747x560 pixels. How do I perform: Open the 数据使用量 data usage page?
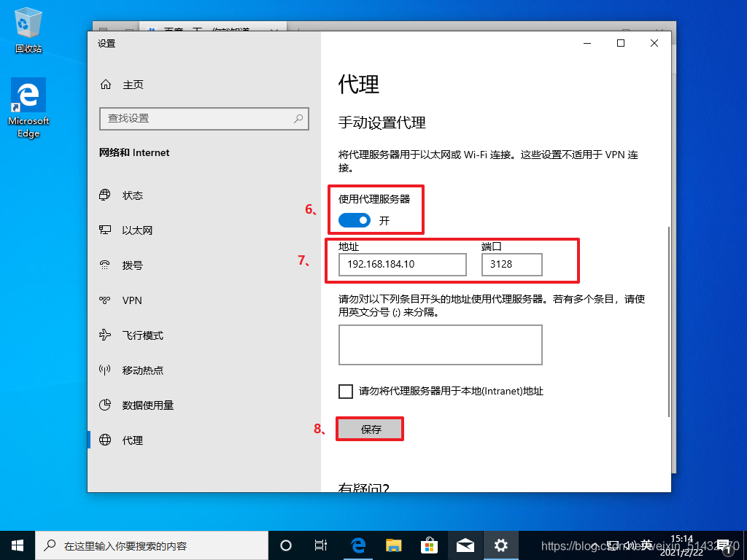tap(136, 405)
